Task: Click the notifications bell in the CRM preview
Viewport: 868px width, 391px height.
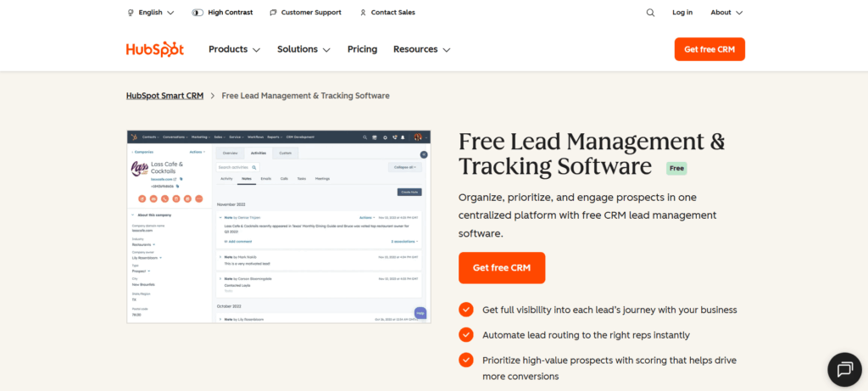Action: coord(403,137)
